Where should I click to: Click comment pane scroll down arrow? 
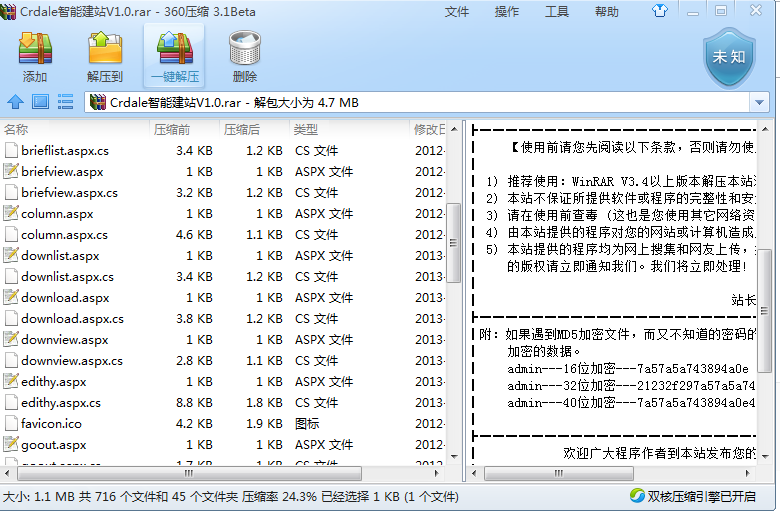tap(765, 456)
